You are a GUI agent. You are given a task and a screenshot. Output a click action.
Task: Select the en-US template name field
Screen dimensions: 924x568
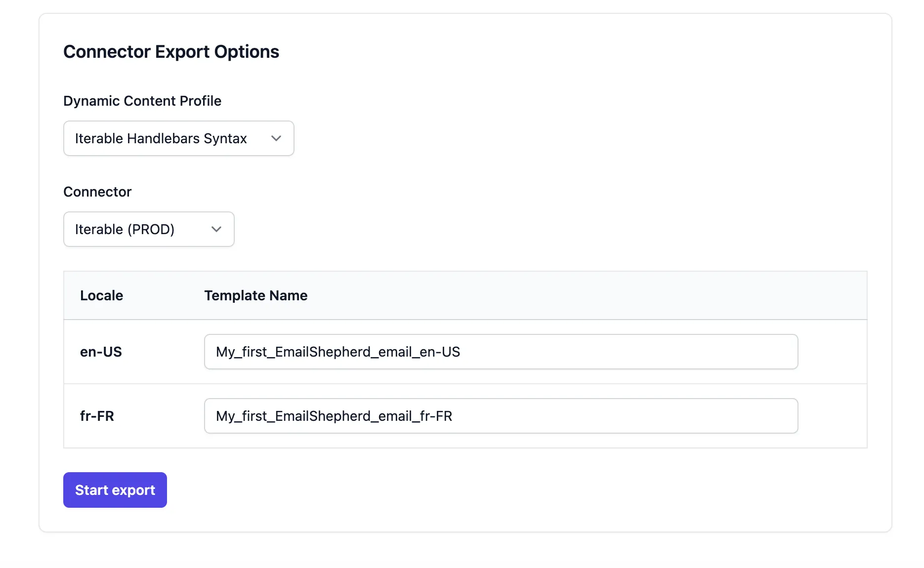click(x=501, y=352)
